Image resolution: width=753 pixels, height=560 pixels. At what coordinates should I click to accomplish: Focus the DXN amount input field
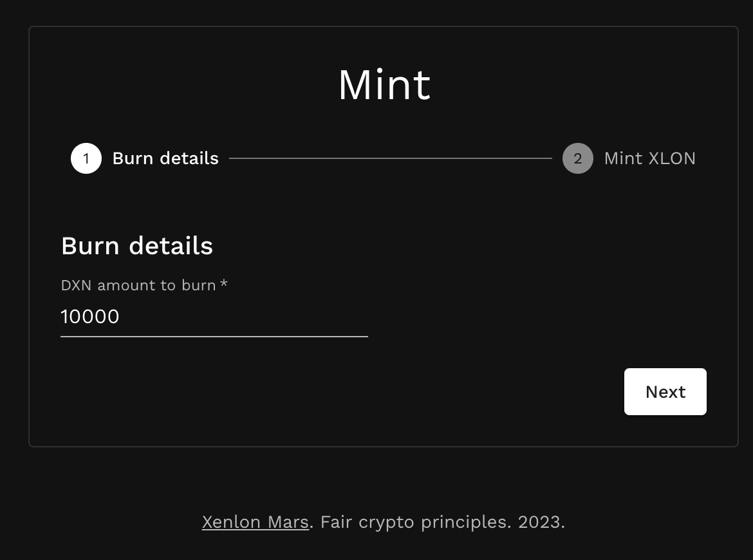coord(214,317)
